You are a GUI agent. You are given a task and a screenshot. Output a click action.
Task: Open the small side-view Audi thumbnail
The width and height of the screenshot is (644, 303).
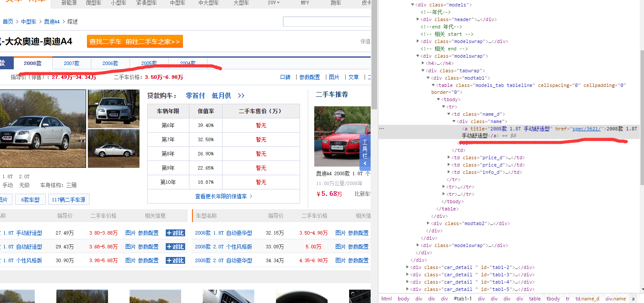point(114,148)
